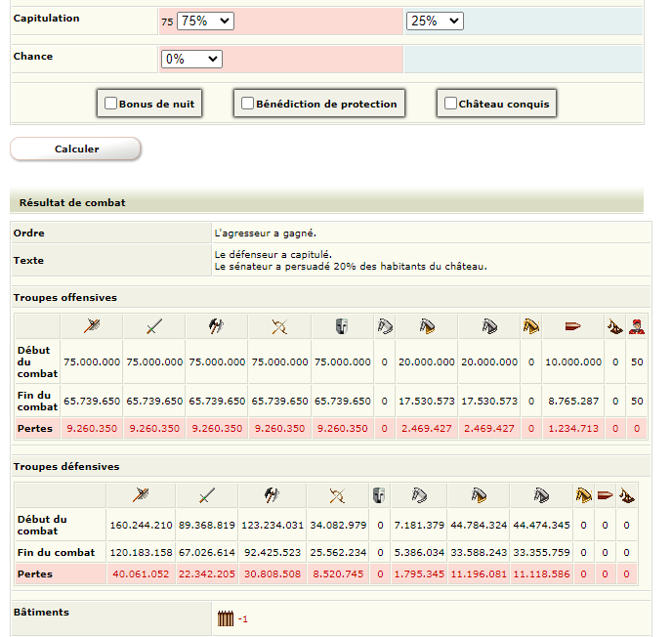Click the battering ram icon in Troupes offensives

coord(573,326)
